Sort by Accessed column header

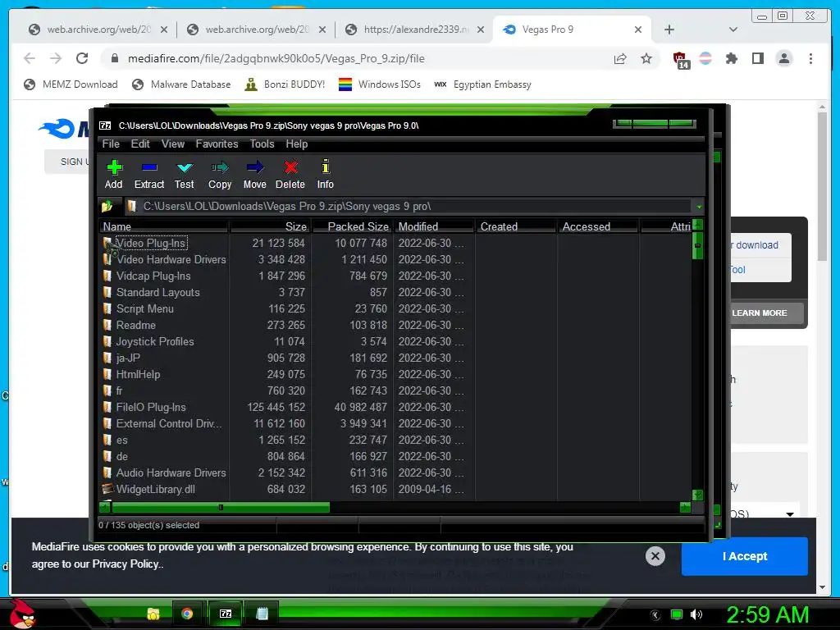pos(598,226)
